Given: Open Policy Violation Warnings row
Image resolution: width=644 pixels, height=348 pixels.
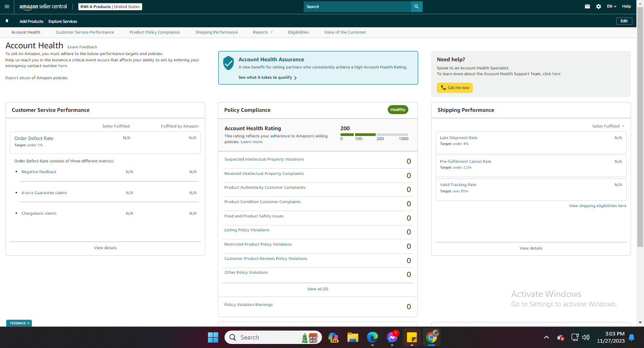Looking at the screenshot, I should (x=318, y=306).
